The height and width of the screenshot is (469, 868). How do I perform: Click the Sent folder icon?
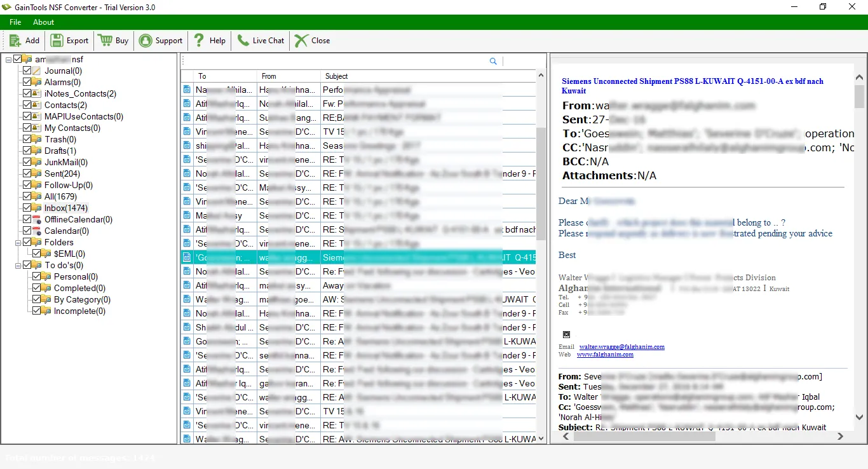point(37,173)
